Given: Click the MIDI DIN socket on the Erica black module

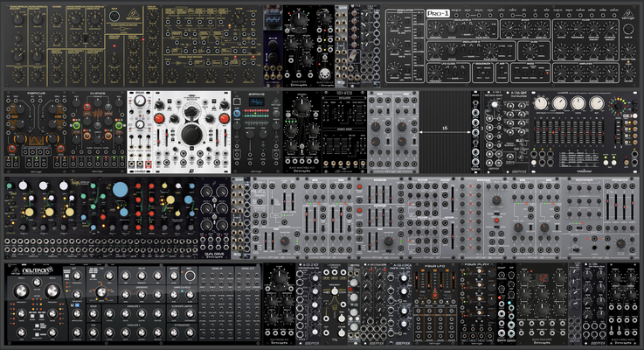Looking at the screenshot, I should click(x=324, y=74).
